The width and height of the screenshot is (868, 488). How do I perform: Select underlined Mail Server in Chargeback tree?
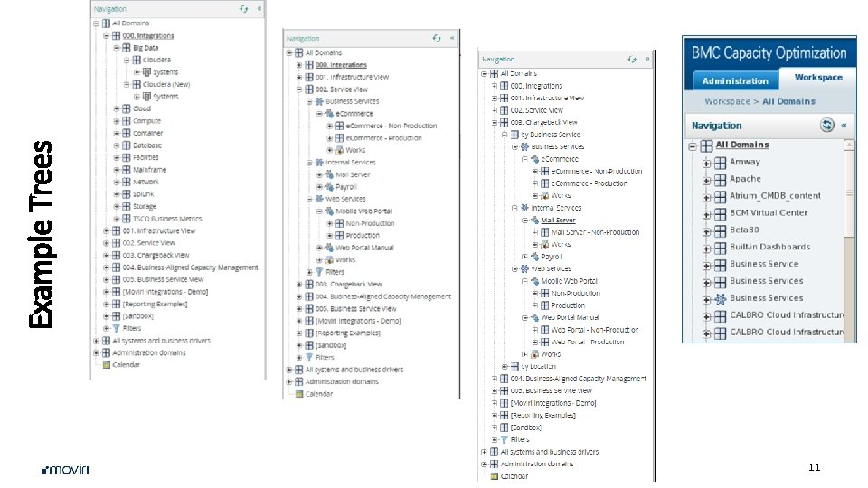click(x=558, y=220)
